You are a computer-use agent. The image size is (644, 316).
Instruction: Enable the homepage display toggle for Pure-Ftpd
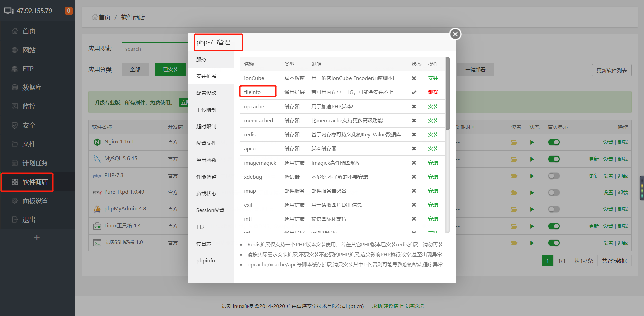[x=554, y=192]
